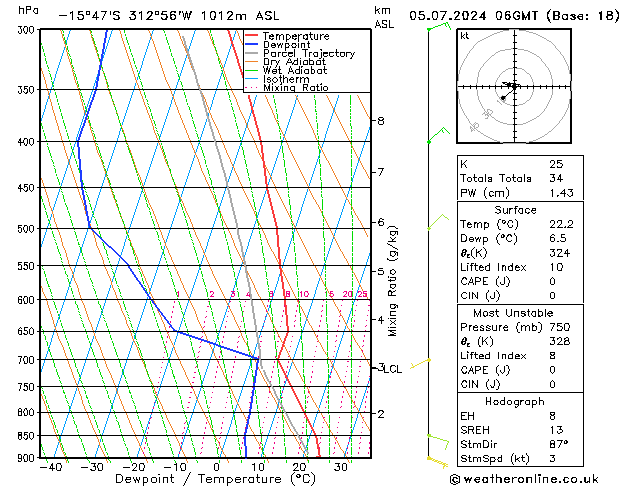Click the Surface 'CIN (J)' label
629x486 pixels.
click(480, 296)
